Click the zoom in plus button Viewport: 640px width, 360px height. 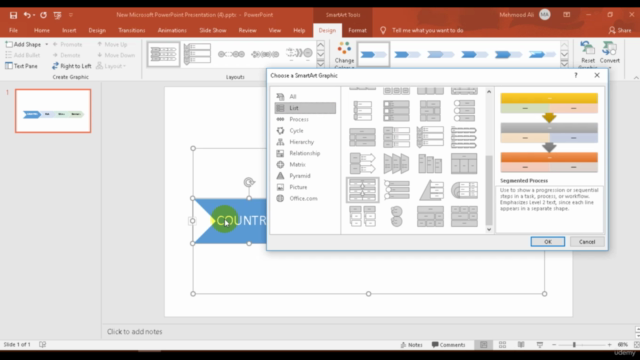tap(609, 345)
